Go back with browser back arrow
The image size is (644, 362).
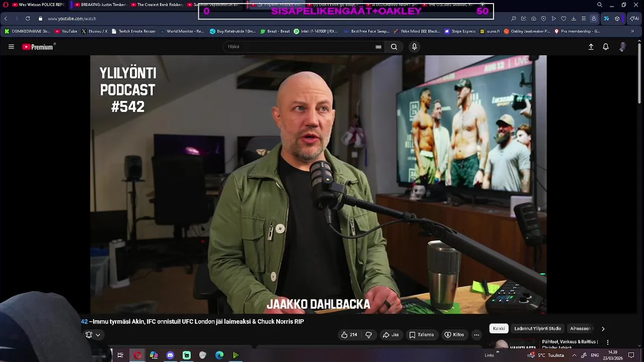[6, 19]
